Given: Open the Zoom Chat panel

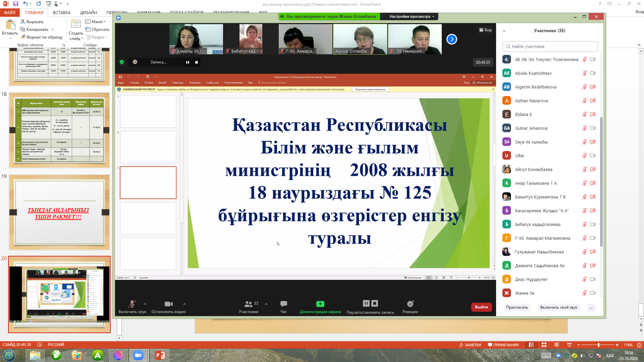Looking at the screenshot, I should coord(283,306).
